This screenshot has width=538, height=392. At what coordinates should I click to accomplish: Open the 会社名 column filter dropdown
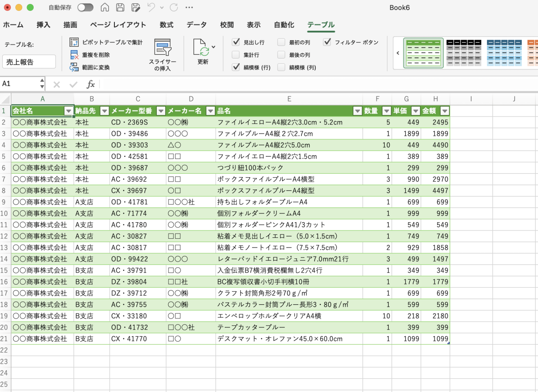(x=69, y=111)
